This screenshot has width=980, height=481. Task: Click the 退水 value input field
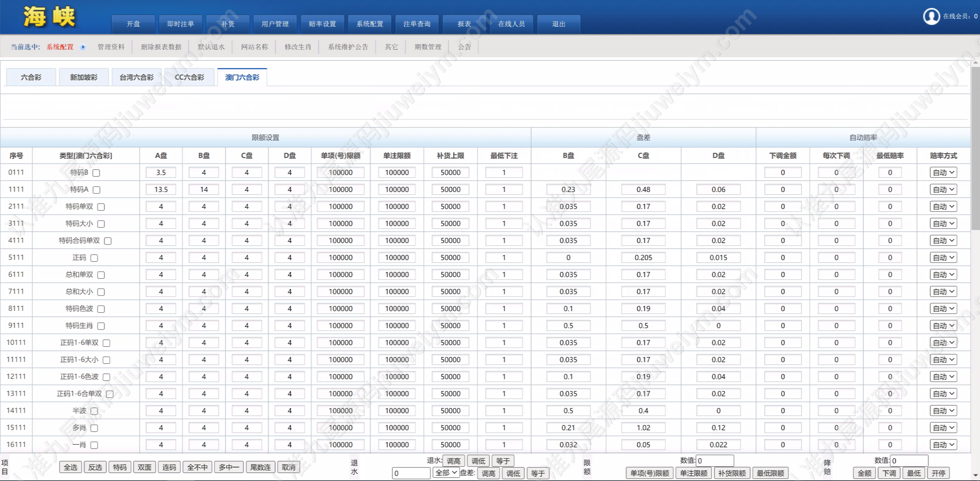411,473
